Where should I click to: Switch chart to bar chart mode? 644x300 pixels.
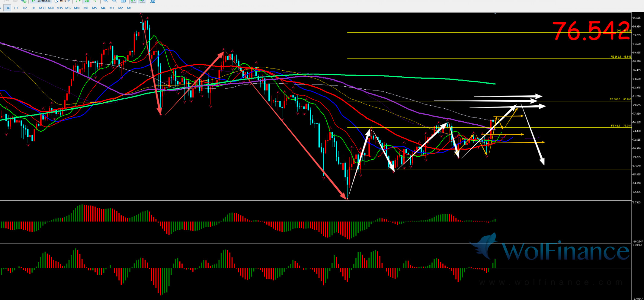pos(78,1)
